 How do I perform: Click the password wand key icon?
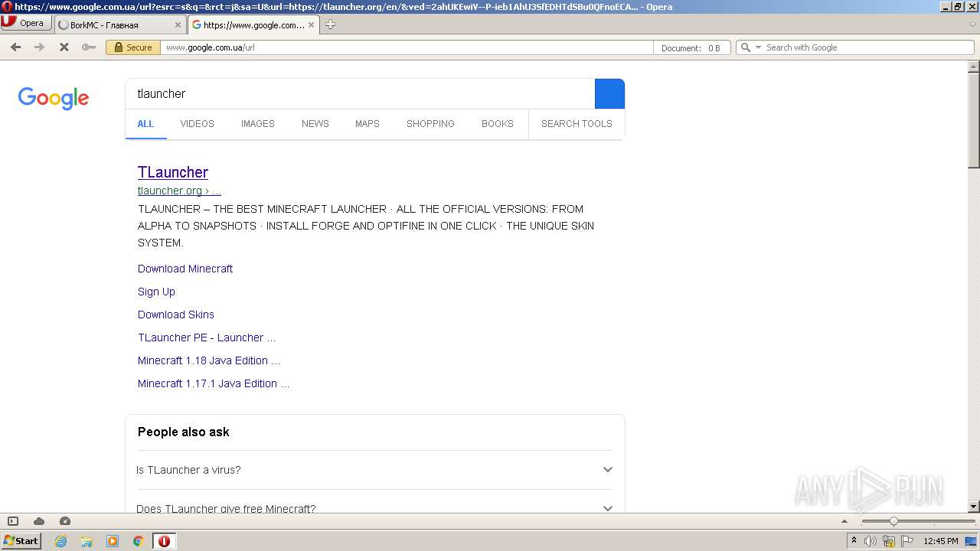[x=89, y=47]
